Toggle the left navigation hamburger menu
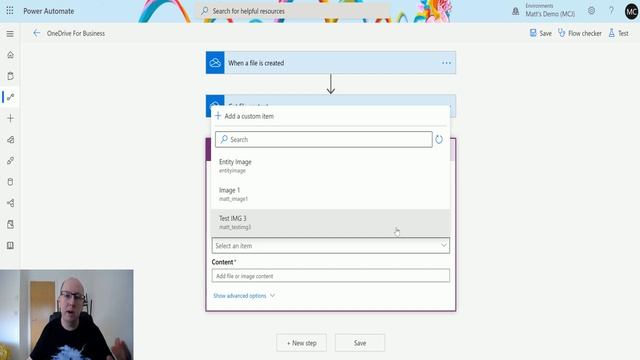Image resolution: width=640 pixels, height=360 pixels. tap(10, 34)
